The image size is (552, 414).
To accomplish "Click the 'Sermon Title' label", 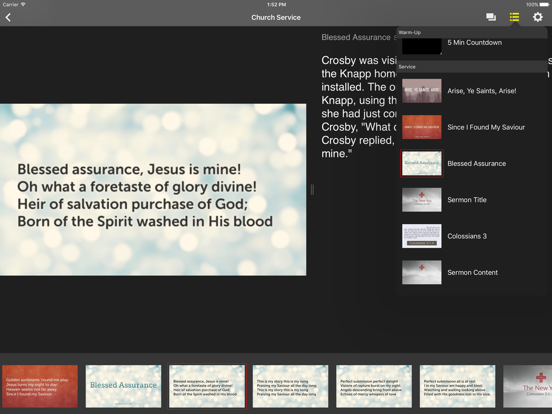I will click(x=467, y=200).
